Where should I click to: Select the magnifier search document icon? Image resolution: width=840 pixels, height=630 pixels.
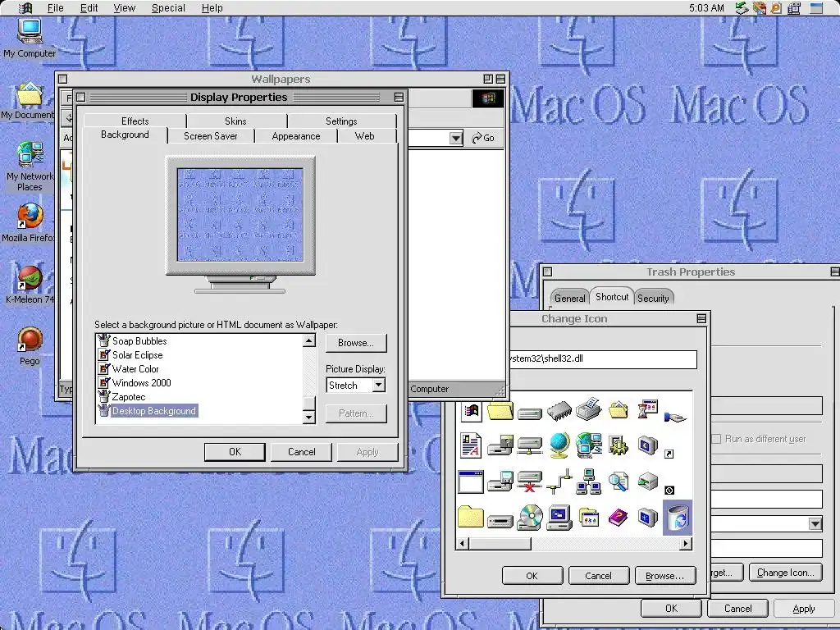tap(618, 482)
